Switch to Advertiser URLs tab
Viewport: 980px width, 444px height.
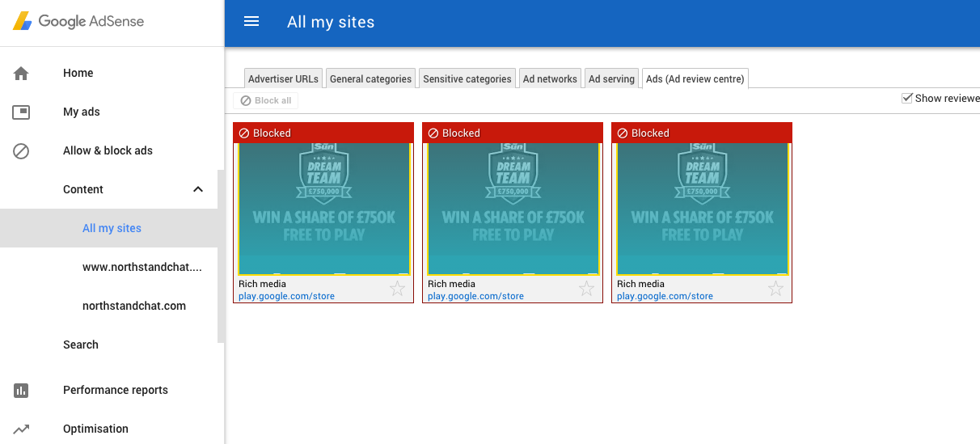(x=283, y=78)
